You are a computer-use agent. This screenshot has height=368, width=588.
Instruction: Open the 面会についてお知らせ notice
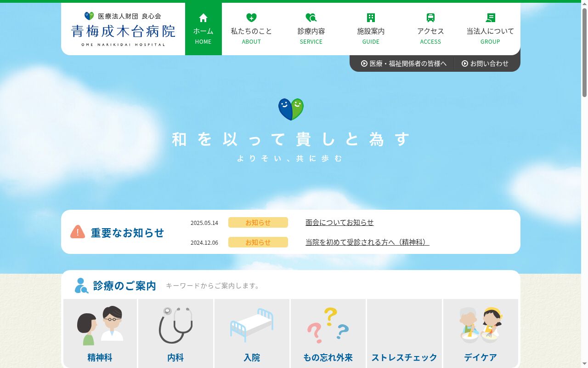339,222
